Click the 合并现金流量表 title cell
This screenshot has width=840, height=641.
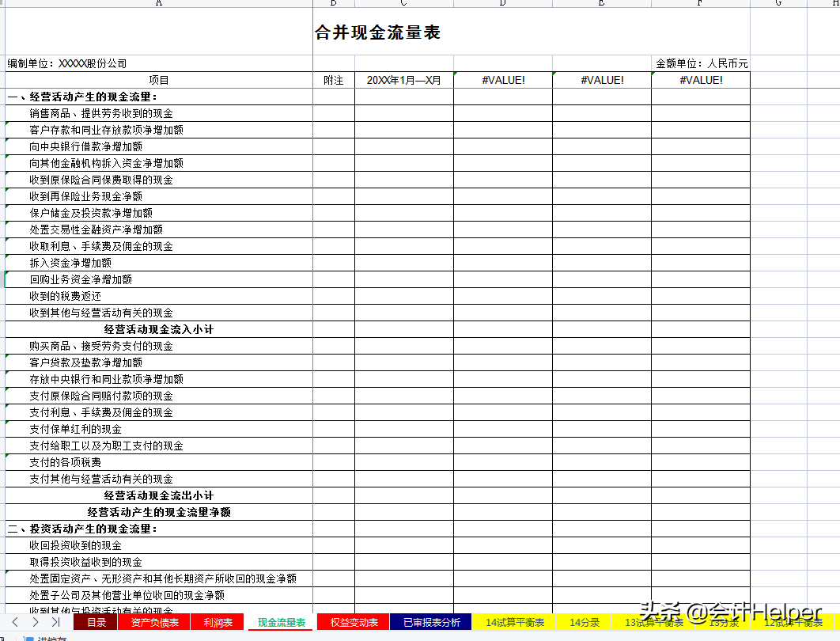376,32
